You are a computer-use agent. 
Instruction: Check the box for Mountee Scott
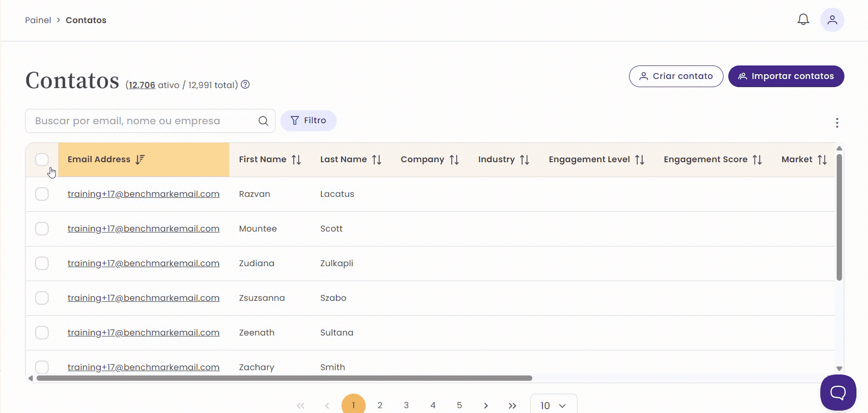coord(42,229)
